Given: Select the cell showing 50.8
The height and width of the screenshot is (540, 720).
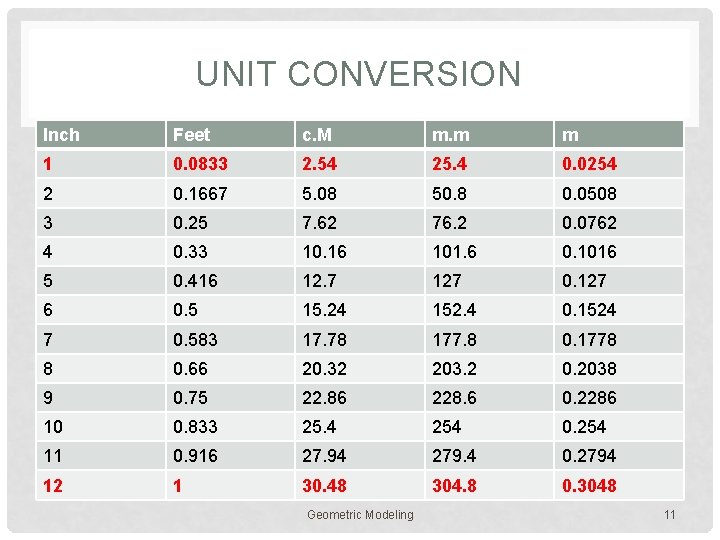Looking at the screenshot, I should (451, 193).
